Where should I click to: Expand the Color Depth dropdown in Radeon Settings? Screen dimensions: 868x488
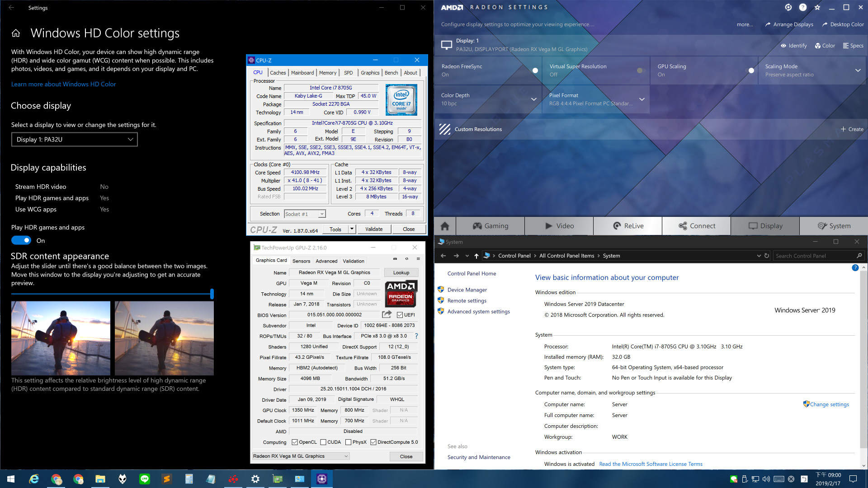533,99
